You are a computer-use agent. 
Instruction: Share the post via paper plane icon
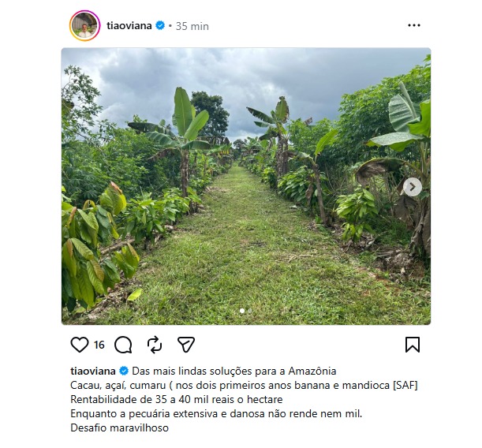pyautogui.click(x=185, y=345)
